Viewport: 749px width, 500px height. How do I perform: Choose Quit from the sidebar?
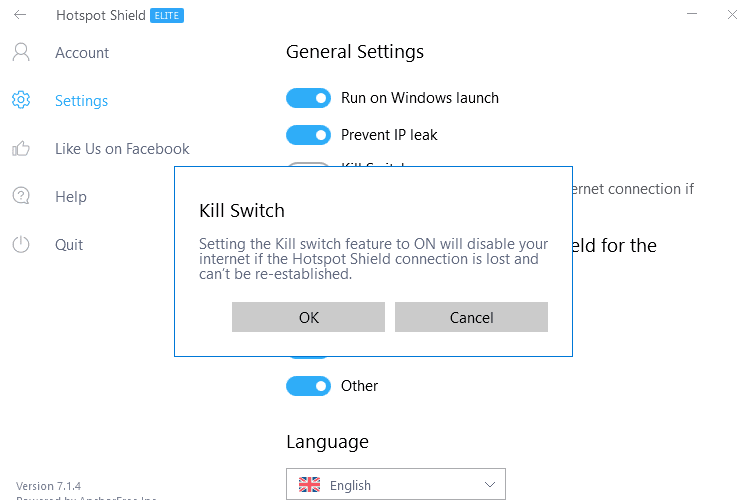69,245
